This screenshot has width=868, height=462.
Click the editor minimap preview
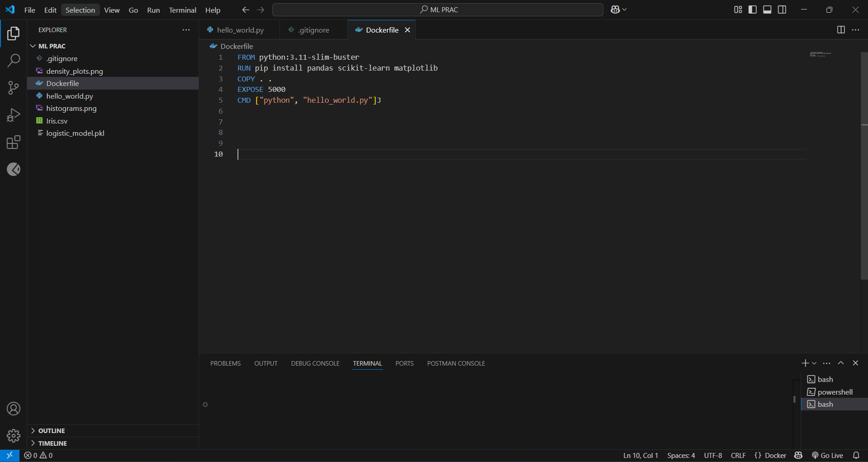coord(821,54)
